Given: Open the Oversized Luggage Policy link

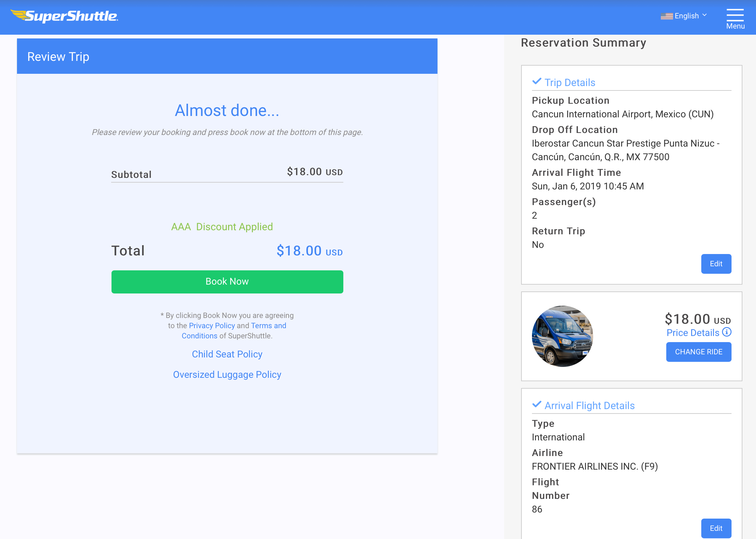Looking at the screenshot, I should [x=227, y=374].
